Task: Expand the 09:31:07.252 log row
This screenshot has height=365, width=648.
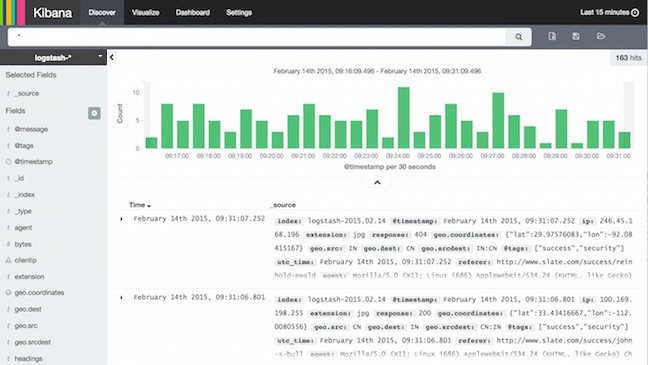Action: [x=121, y=219]
